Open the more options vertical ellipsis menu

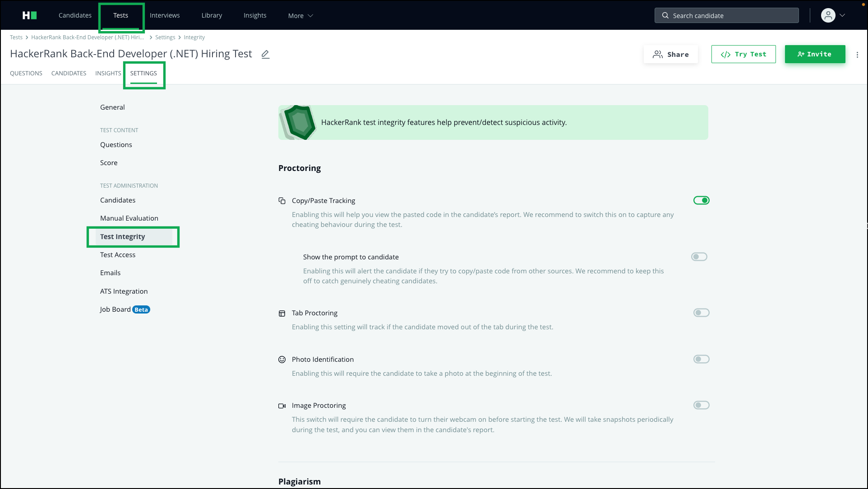pyautogui.click(x=857, y=54)
